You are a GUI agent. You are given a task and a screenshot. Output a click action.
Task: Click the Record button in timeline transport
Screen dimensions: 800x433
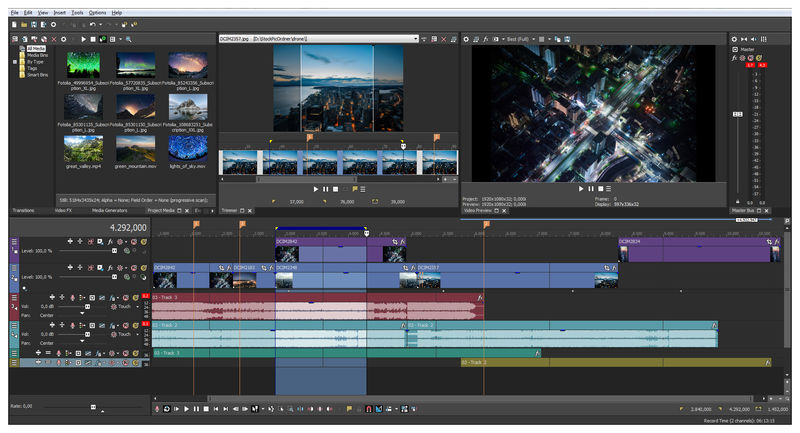(157, 409)
